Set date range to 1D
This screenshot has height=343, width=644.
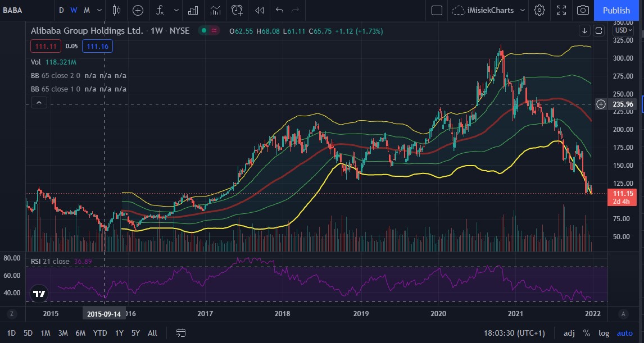11,333
